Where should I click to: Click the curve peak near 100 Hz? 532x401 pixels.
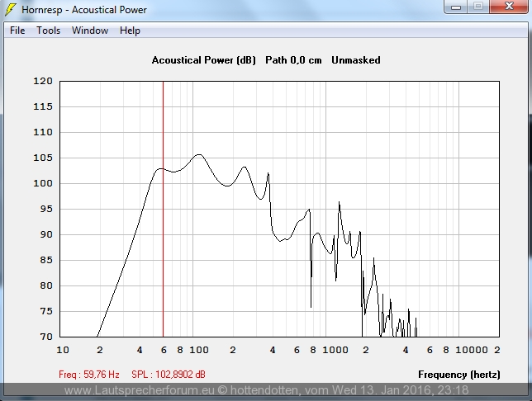(x=197, y=154)
